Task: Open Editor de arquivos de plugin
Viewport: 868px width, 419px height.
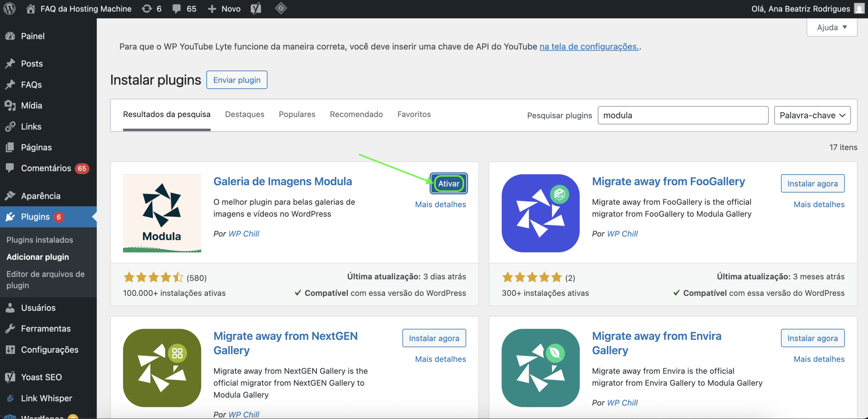Action: click(x=45, y=280)
